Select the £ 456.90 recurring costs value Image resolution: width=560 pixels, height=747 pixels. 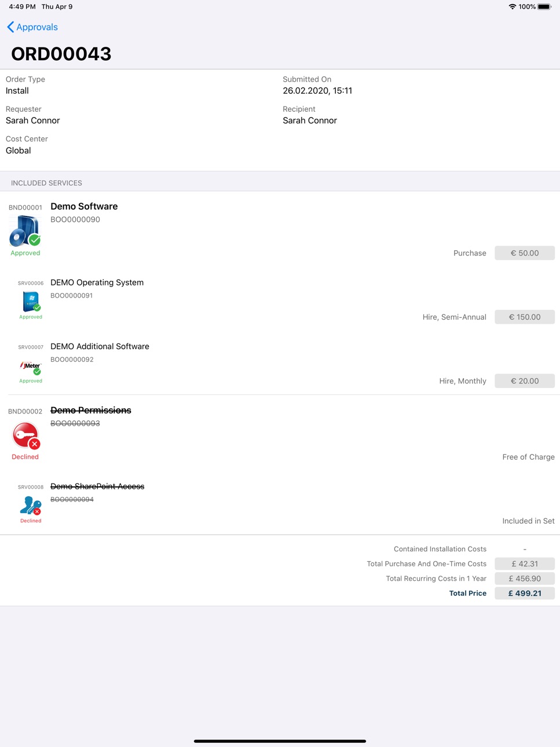pos(525,578)
